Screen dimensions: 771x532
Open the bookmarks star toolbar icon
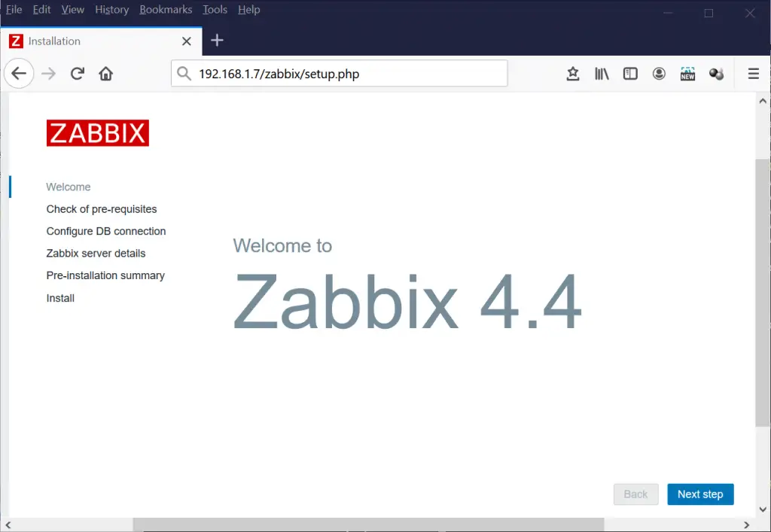pos(573,74)
